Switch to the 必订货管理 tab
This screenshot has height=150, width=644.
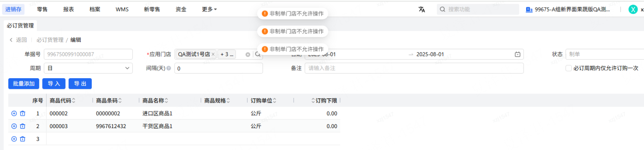20,25
